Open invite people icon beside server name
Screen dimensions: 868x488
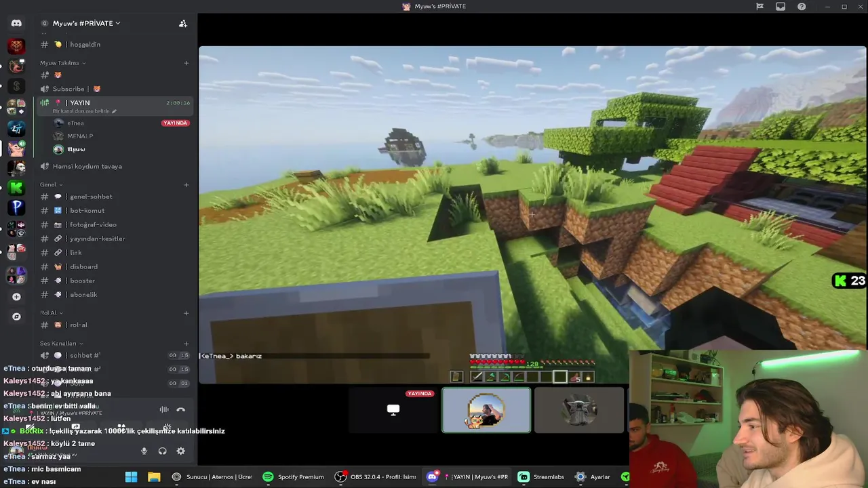pos(182,23)
